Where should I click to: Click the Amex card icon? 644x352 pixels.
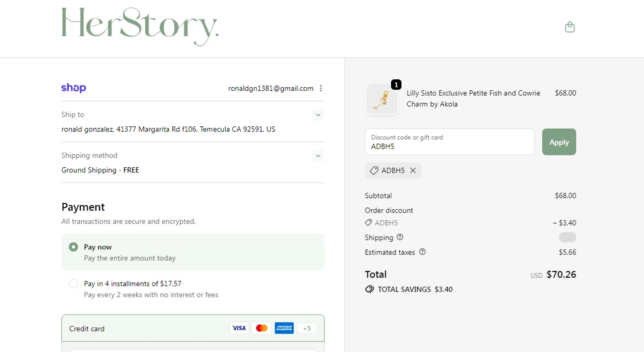284,328
